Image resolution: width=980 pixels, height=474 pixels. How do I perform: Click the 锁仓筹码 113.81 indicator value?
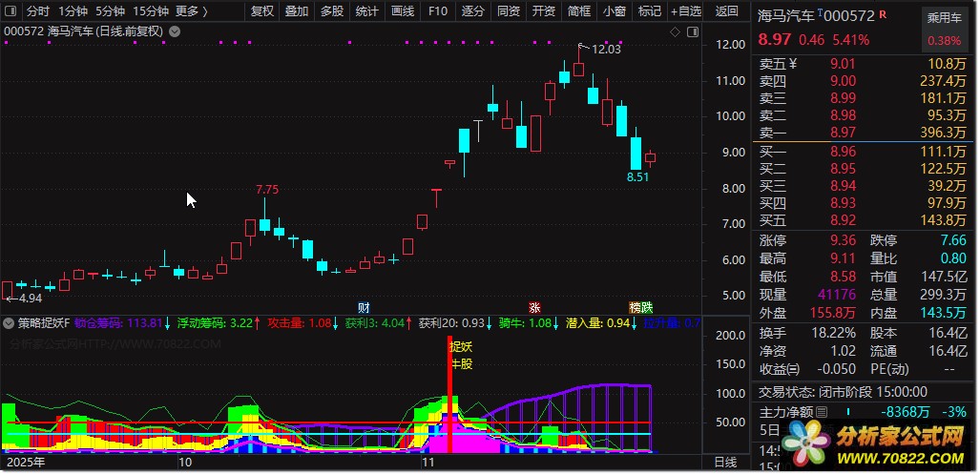click(x=118, y=323)
